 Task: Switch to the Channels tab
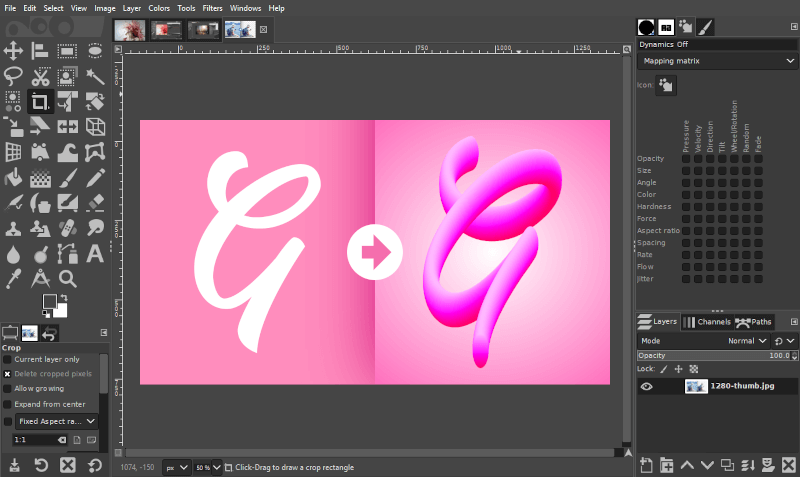pyautogui.click(x=706, y=322)
